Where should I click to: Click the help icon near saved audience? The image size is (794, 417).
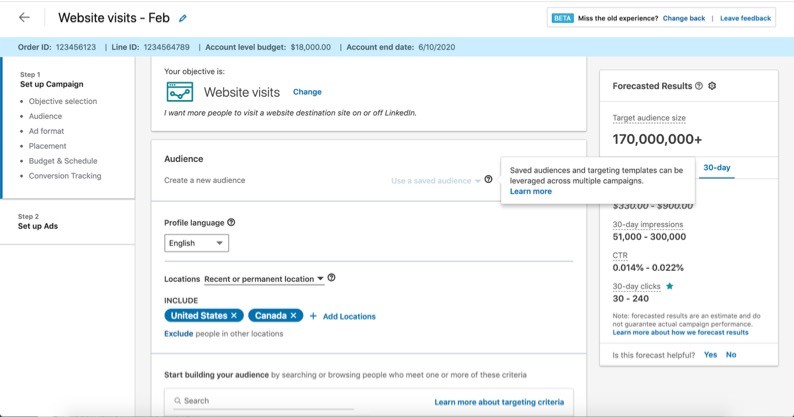(x=488, y=180)
